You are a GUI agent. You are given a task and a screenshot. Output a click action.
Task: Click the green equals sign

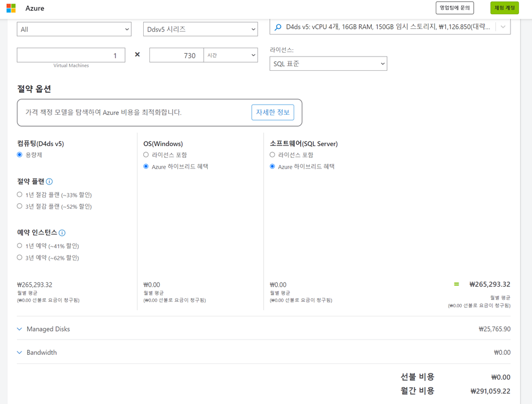point(456,284)
